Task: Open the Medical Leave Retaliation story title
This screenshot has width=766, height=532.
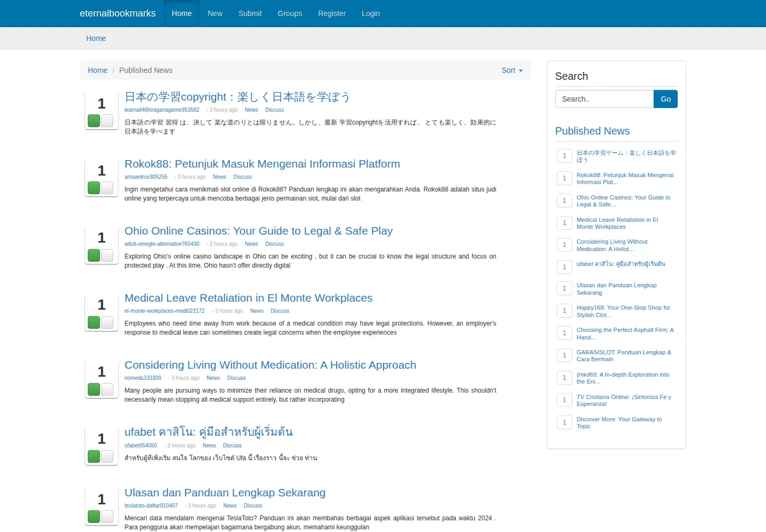Action: (x=248, y=298)
